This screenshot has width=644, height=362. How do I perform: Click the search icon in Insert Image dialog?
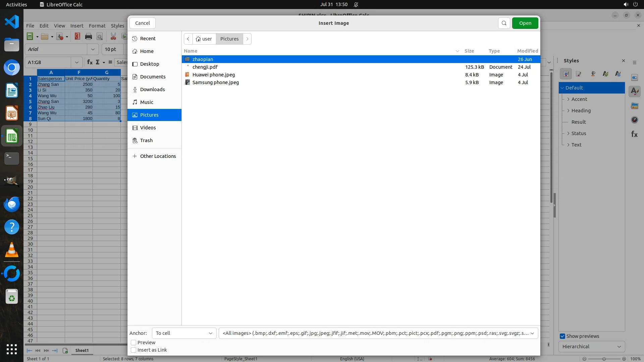click(x=504, y=23)
